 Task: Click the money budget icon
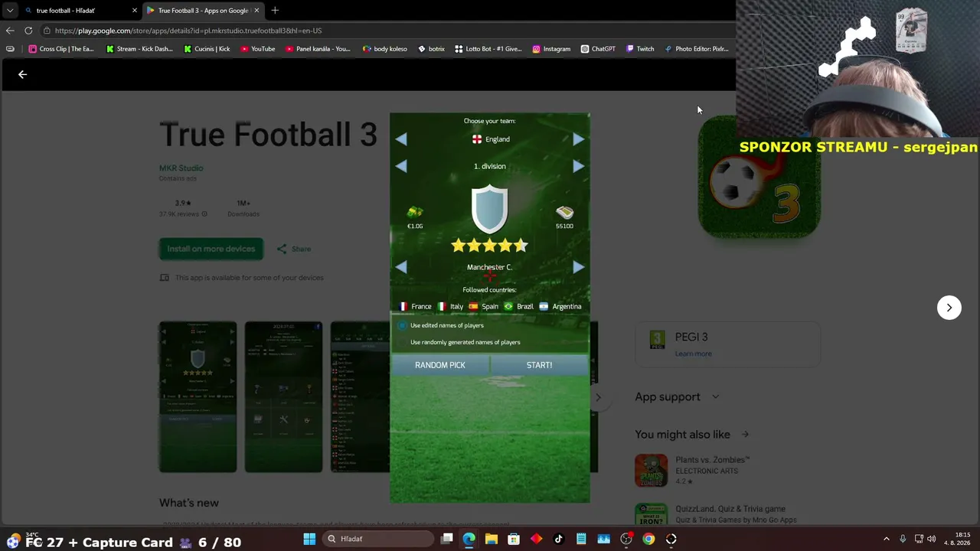click(415, 212)
